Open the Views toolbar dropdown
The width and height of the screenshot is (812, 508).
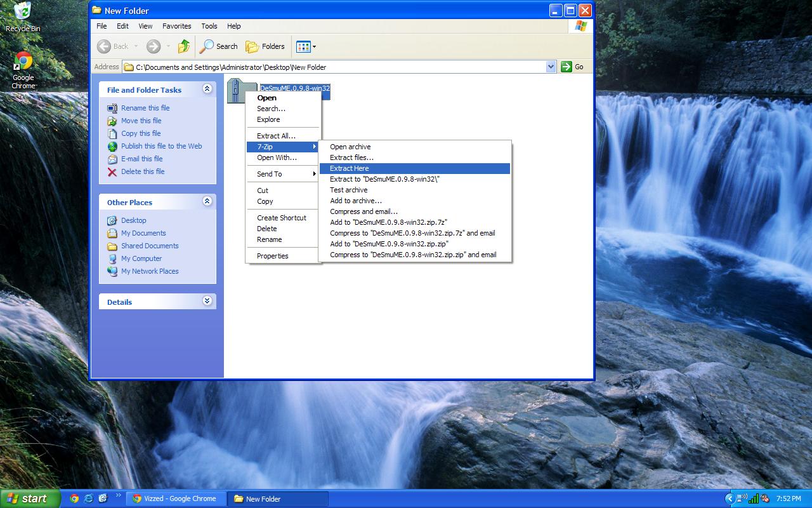[306, 46]
